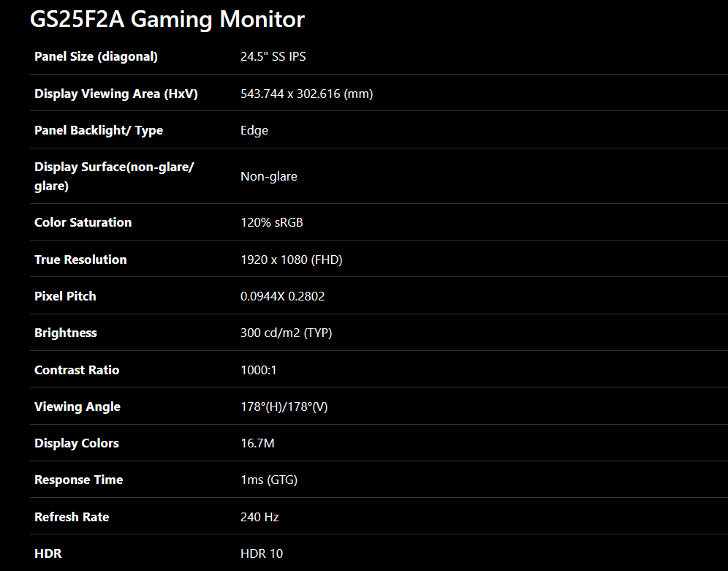This screenshot has width=728, height=571.
Task: Select the 543.744 x 302.616 (mm) value
Action: 306,94
